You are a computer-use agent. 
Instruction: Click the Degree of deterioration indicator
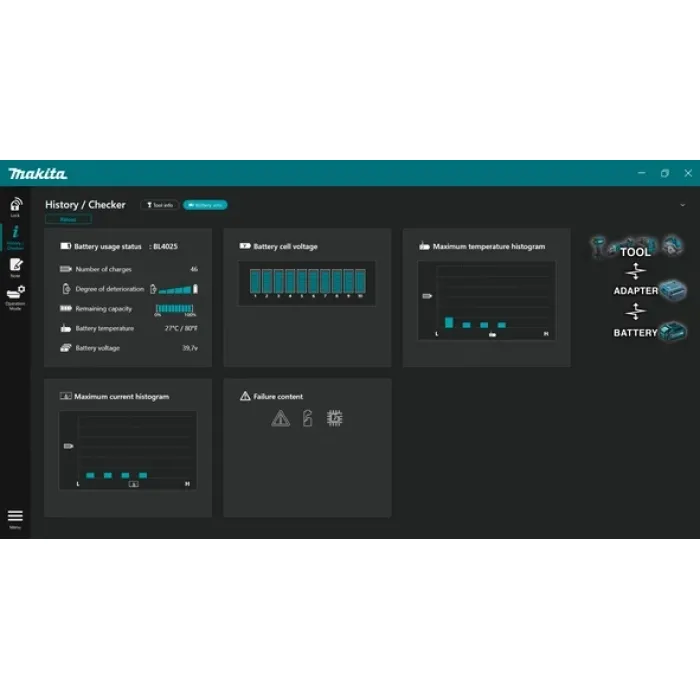(x=174, y=289)
